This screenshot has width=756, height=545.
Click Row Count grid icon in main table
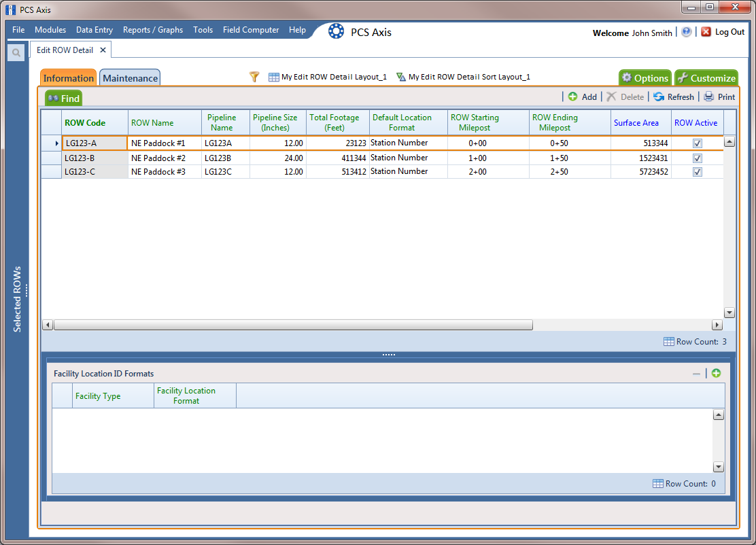pyautogui.click(x=669, y=342)
